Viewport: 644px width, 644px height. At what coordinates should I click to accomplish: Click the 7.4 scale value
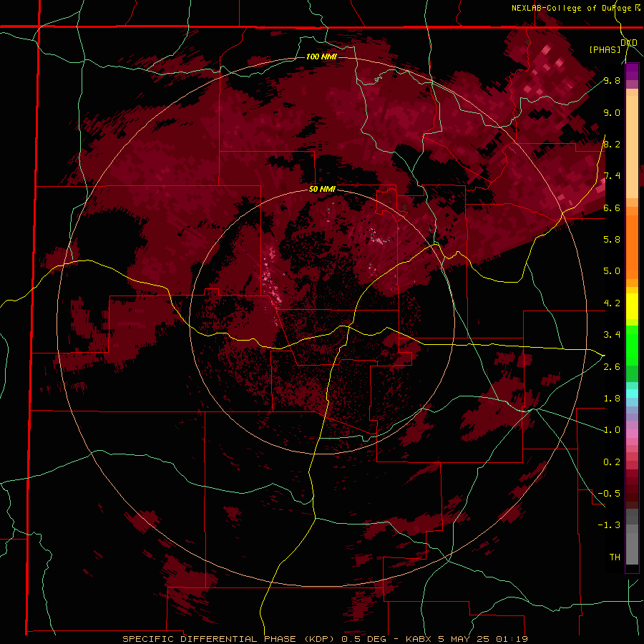coord(612,176)
